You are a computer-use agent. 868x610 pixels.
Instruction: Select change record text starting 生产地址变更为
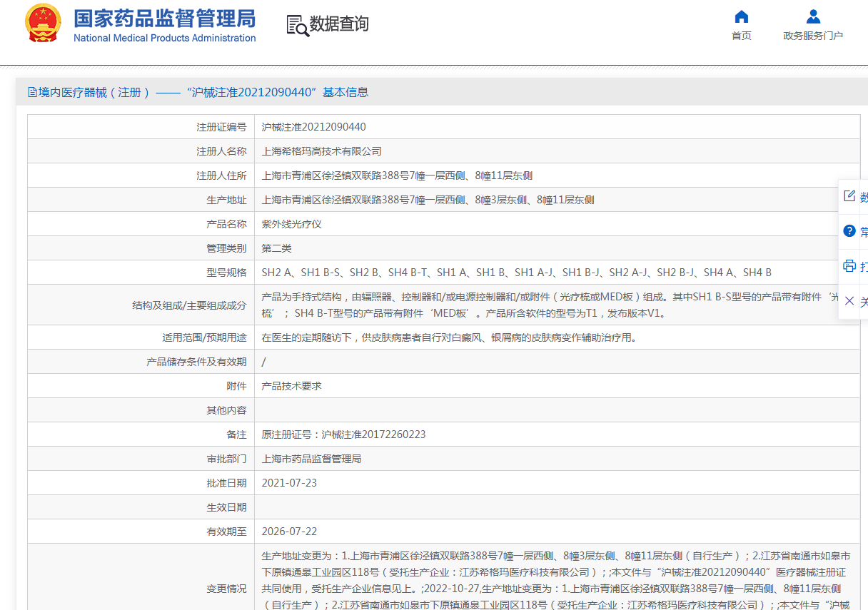[556, 580]
